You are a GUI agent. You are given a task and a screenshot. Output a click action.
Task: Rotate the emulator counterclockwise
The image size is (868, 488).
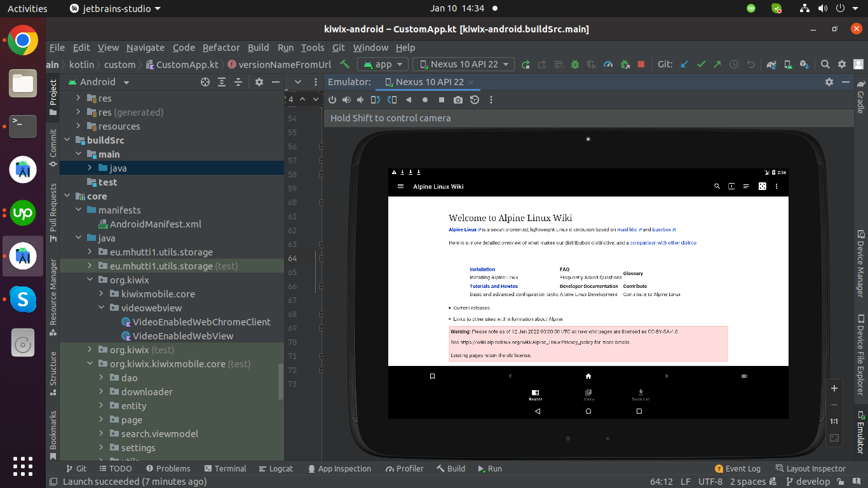point(375,100)
